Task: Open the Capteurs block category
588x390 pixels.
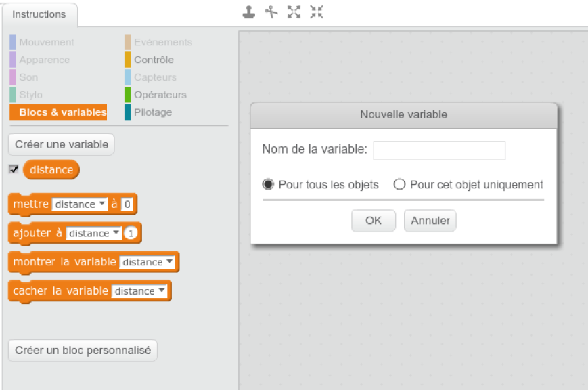Action: (155, 77)
